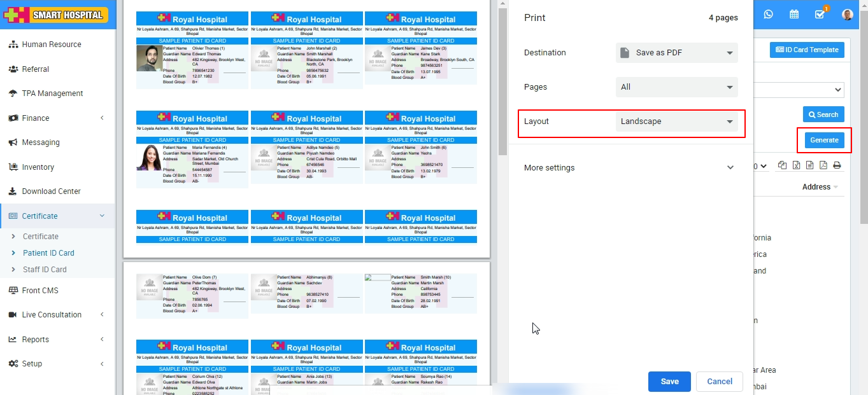Click Cancel in the print dialog
This screenshot has height=395, width=868.
[719, 382]
